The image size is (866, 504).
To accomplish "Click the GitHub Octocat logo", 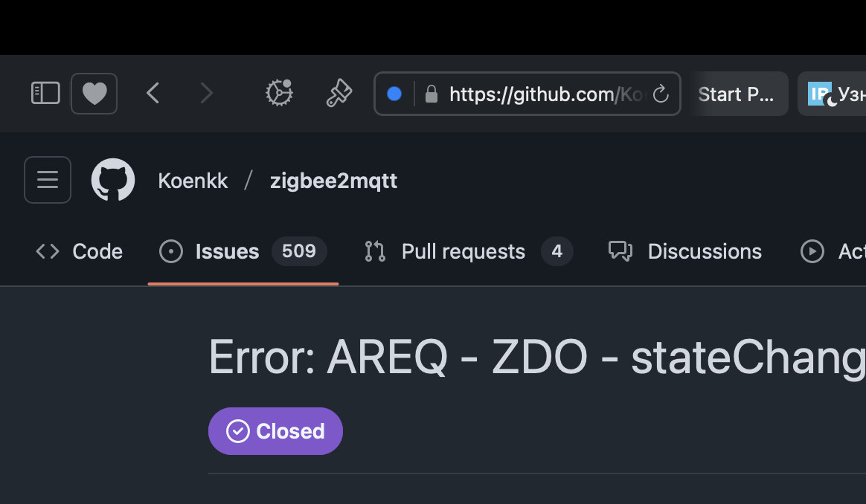I will tap(113, 180).
